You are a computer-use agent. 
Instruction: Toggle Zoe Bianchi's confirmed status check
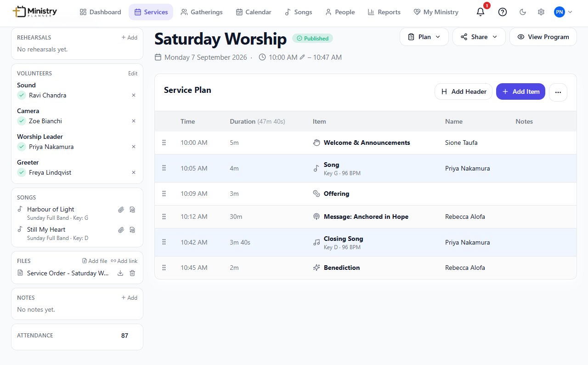21,121
